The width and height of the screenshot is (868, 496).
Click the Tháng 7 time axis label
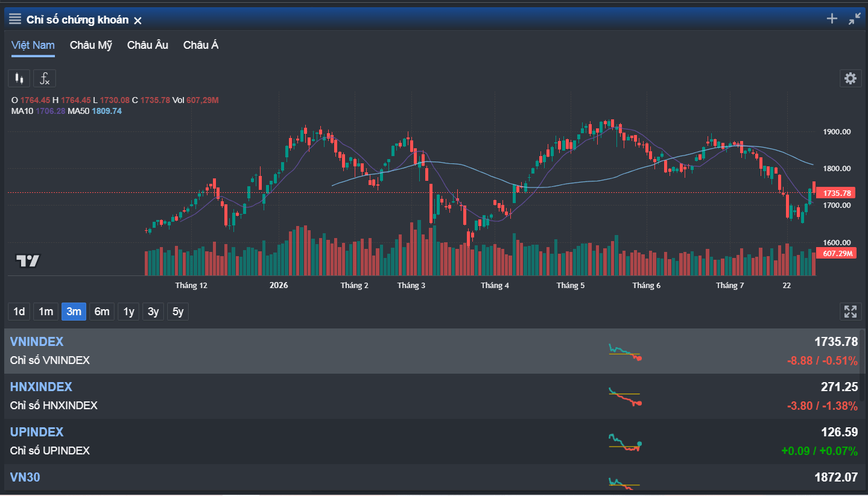[730, 286]
